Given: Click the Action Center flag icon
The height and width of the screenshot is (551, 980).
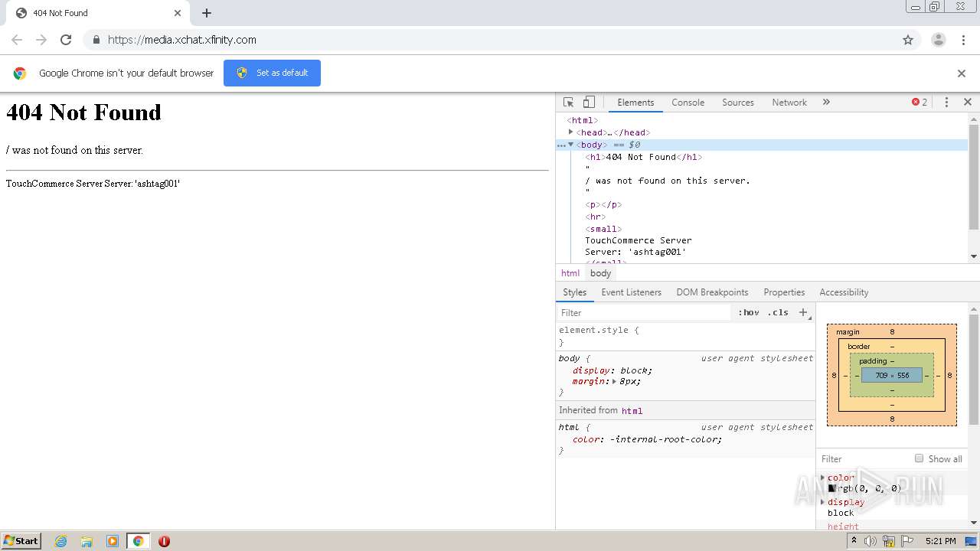Looking at the screenshot, I should click(x=907, y=541).
